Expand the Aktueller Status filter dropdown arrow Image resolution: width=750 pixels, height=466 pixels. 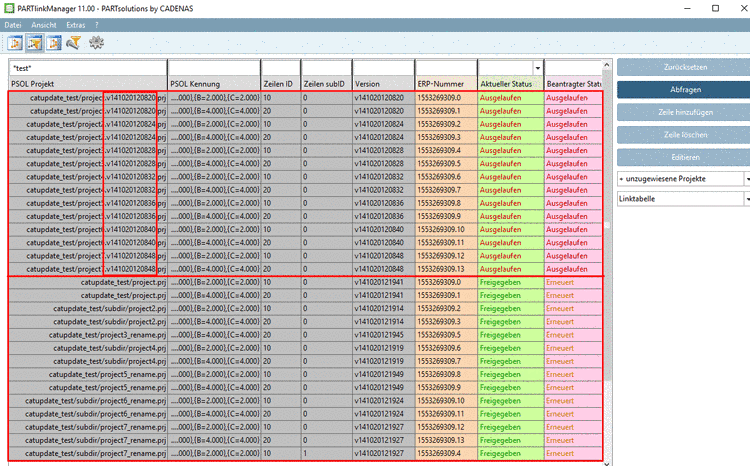click(538, 68)
